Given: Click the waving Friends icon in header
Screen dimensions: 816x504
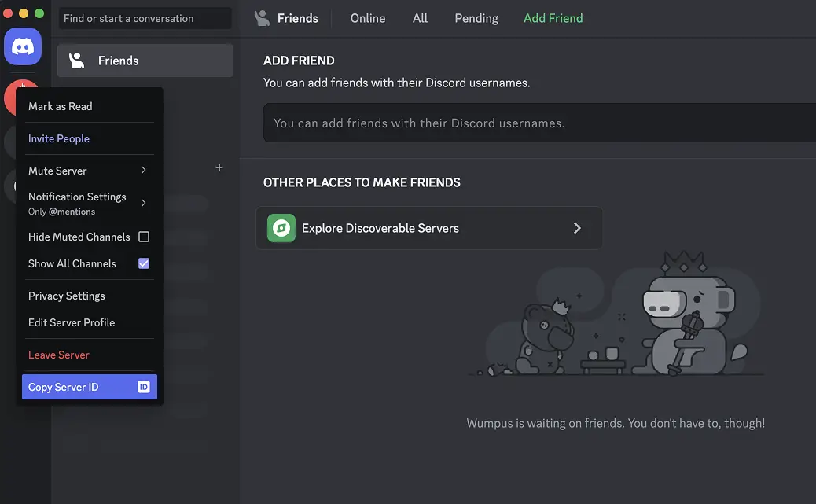Looking at the screenshot, I should click(x=262, y=18).
